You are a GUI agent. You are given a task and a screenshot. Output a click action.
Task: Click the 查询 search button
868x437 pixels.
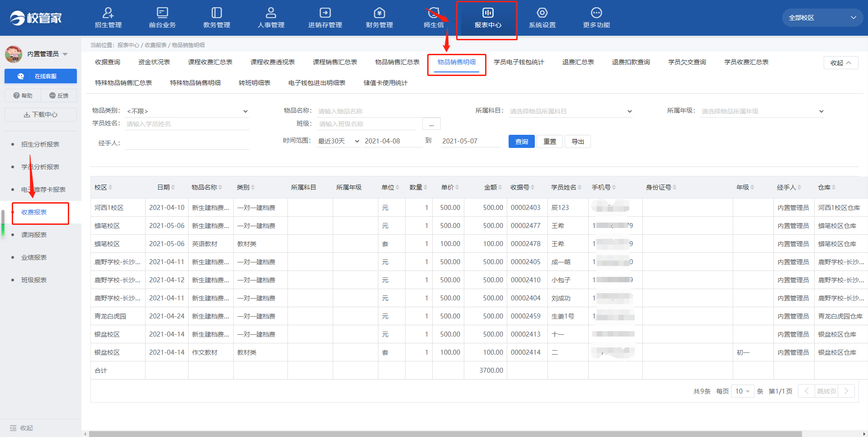522,142
